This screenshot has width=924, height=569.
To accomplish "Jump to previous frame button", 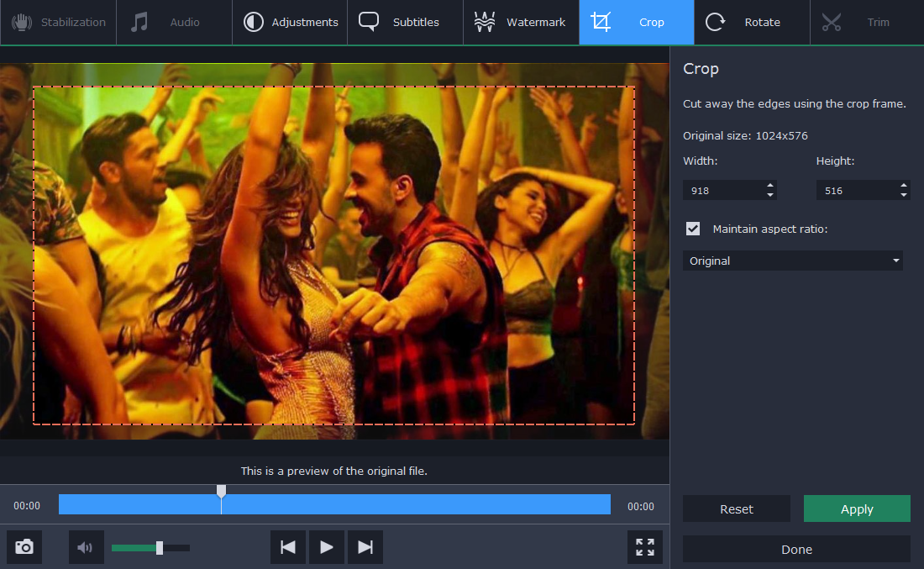I will [x=288, y=547].
